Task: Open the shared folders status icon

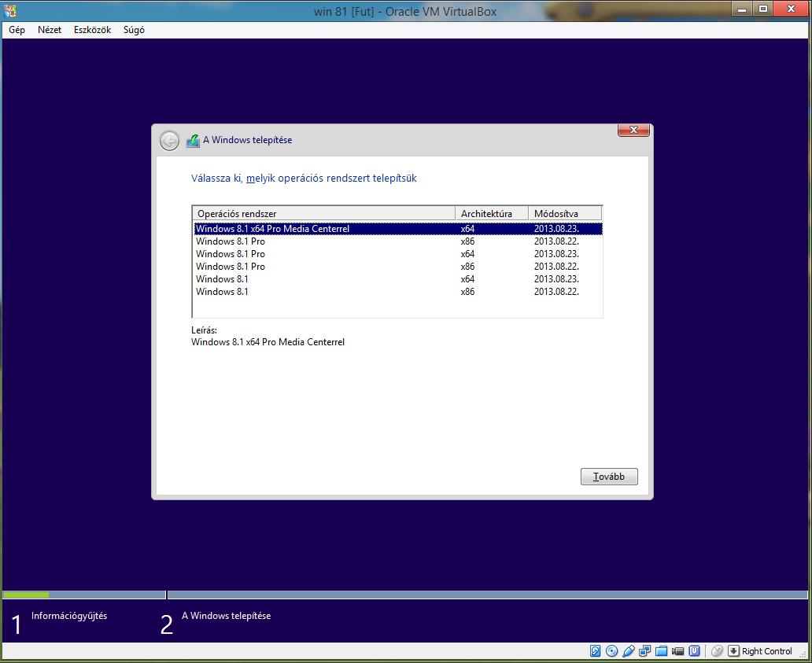Action: point(661,650)
